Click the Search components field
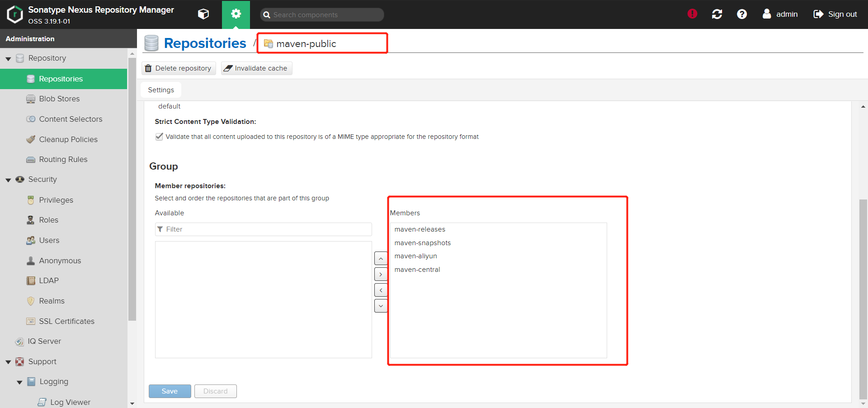Viewport: 868px width, 408px height. tap(322, 14)
